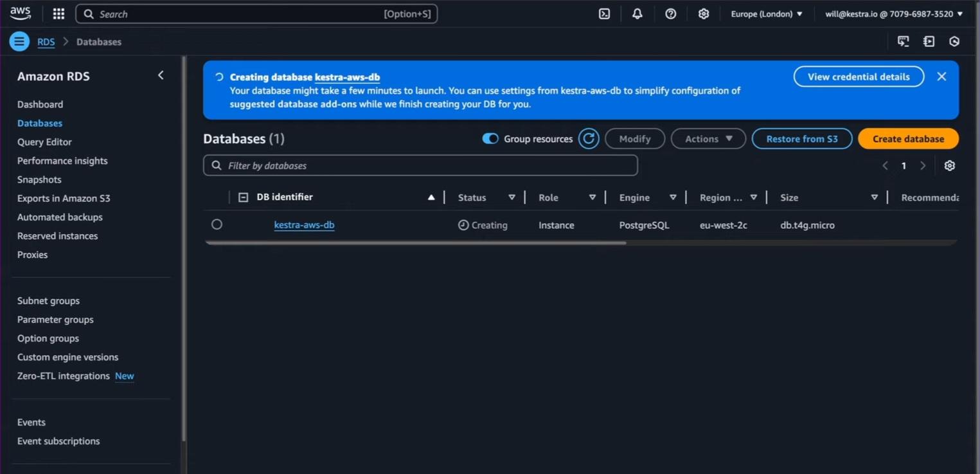The image size is (980, 474).
Task: Go to Automated backups
Action: point(60,217)
